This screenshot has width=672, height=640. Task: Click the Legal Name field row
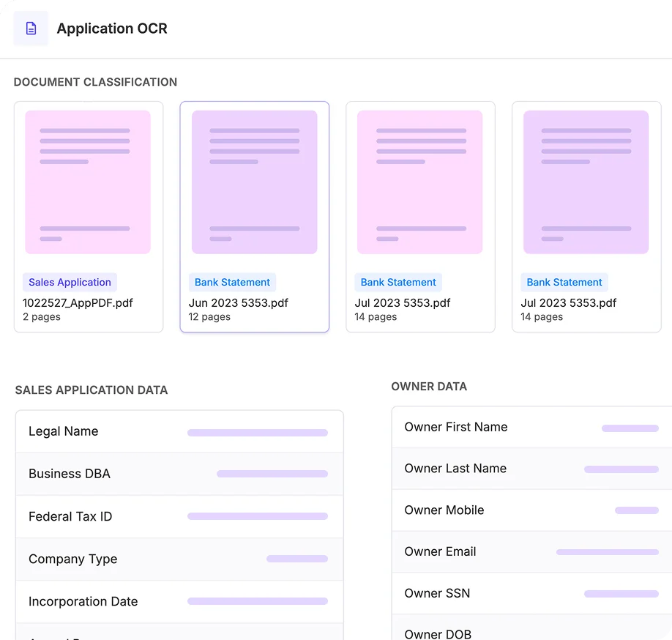click(179, 431)
